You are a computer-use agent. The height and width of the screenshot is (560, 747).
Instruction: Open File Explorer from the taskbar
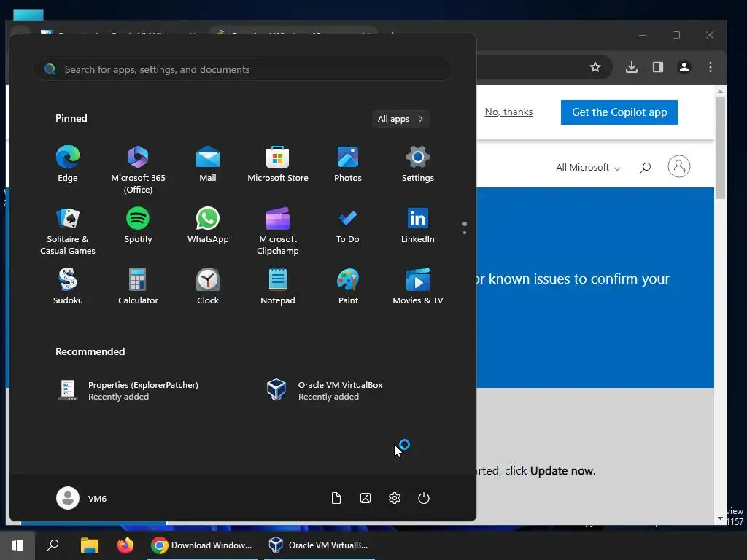[90, 545]
